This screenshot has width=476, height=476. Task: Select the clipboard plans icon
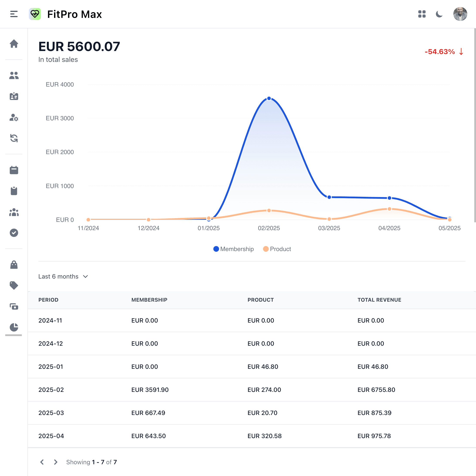coord(14,190)
